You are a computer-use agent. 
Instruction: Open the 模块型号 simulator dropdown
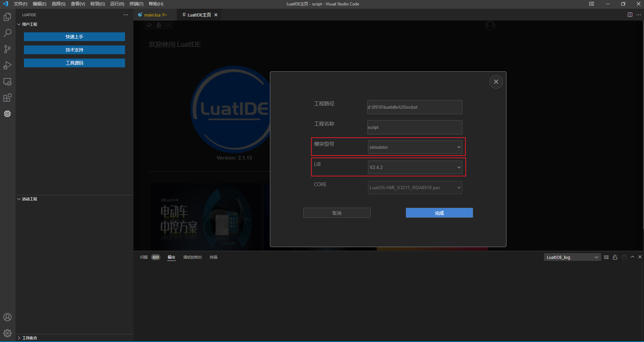pos(415,147)
